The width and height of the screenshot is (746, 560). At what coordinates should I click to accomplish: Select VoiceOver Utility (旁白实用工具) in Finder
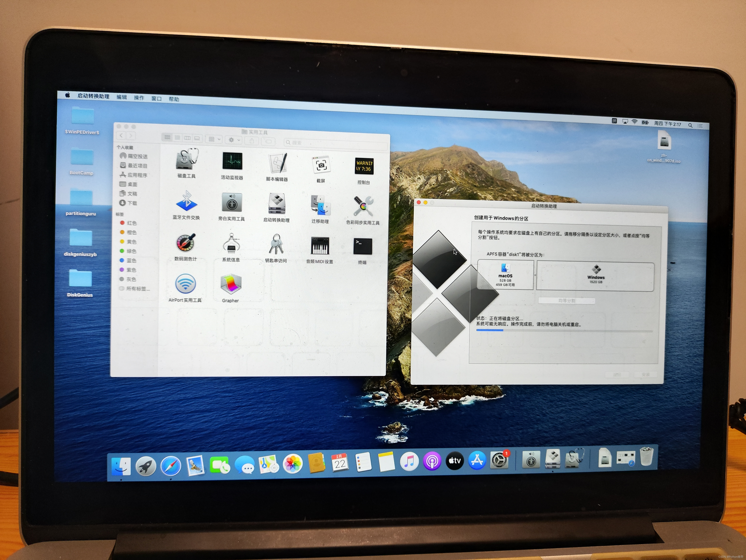point(232,202)
